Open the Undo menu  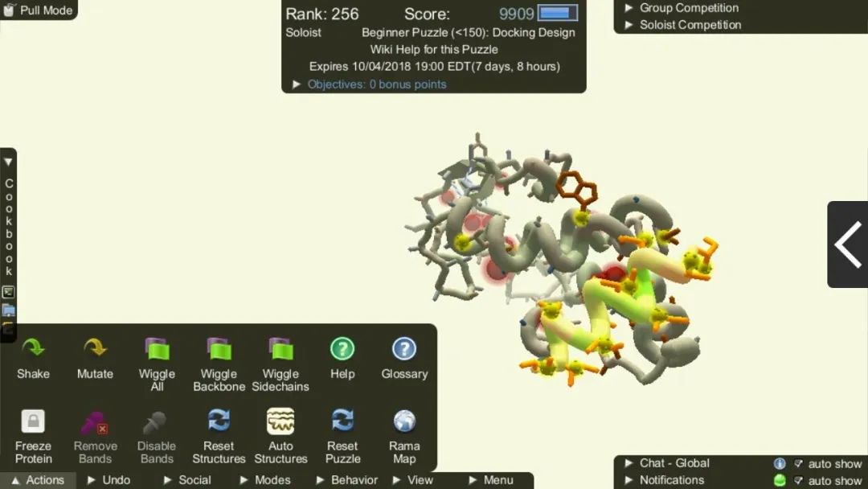(109, 479)
